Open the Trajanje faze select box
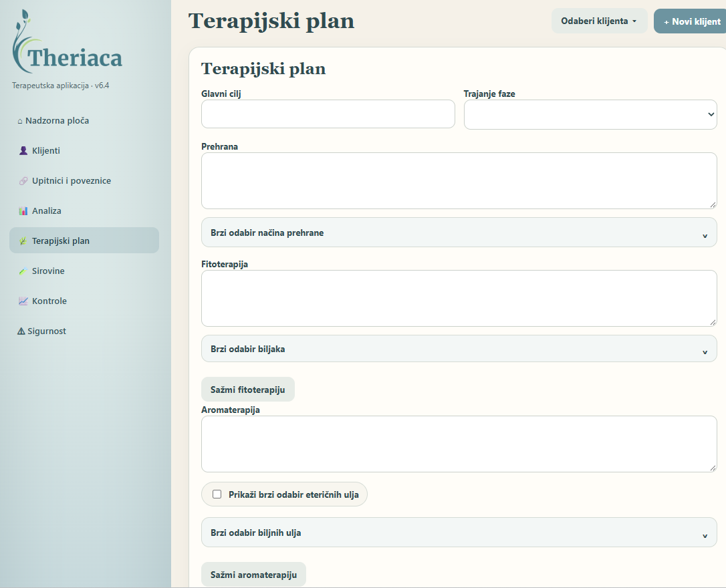Image resolution: width=726 pixels, height=588 pixels. coord(590,114)
